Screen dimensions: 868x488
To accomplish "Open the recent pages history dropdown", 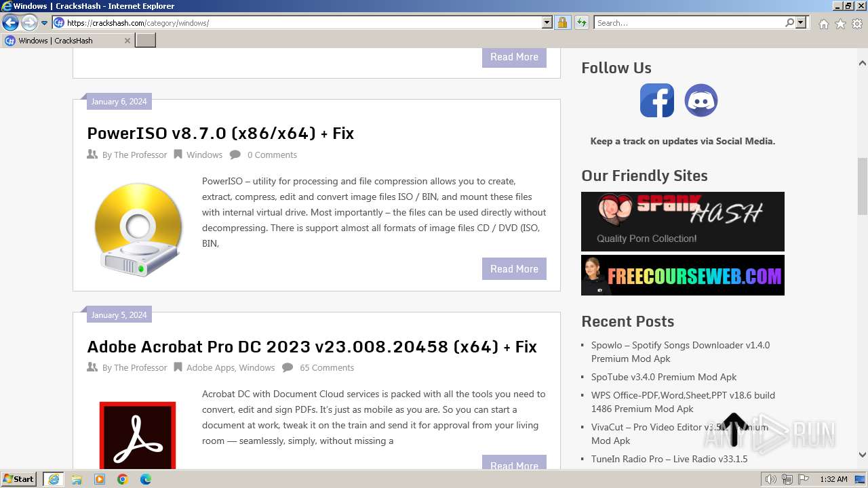I will pos(45,23).
